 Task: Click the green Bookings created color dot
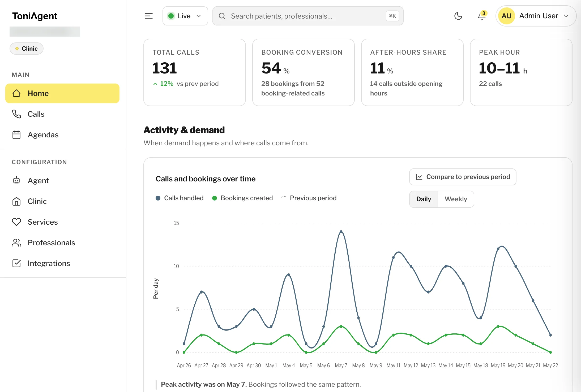point(215,198)
